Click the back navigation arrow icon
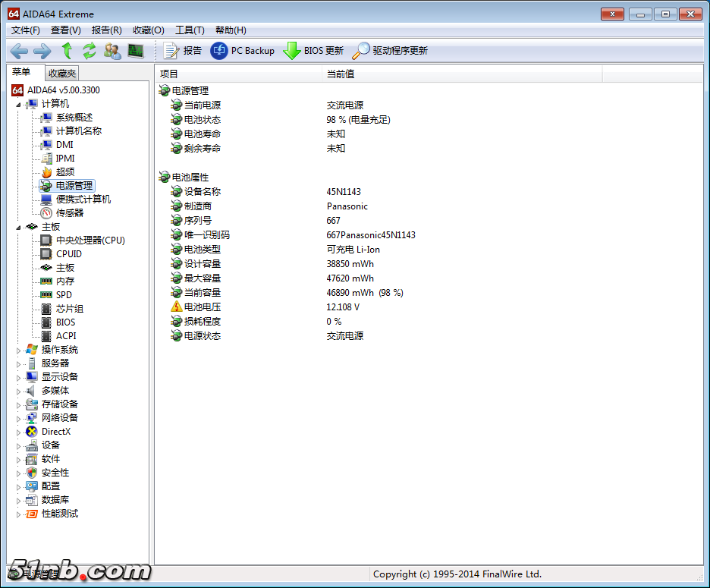Viewport: 710px width, 588px height. click(x=19, y=51)
